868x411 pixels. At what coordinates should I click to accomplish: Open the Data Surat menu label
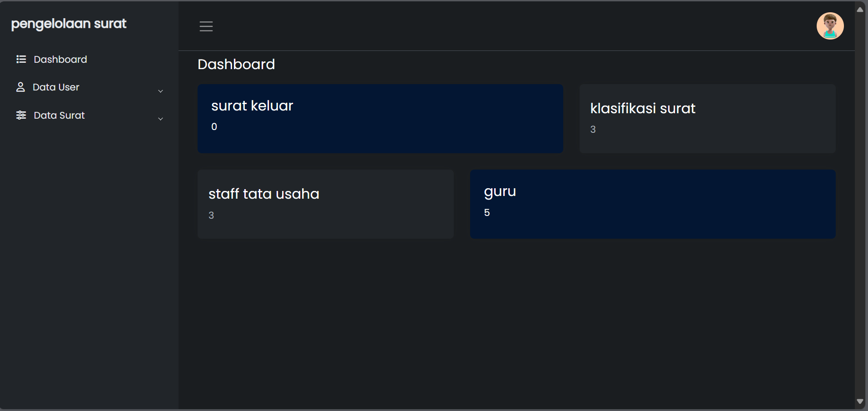(59, 115)
